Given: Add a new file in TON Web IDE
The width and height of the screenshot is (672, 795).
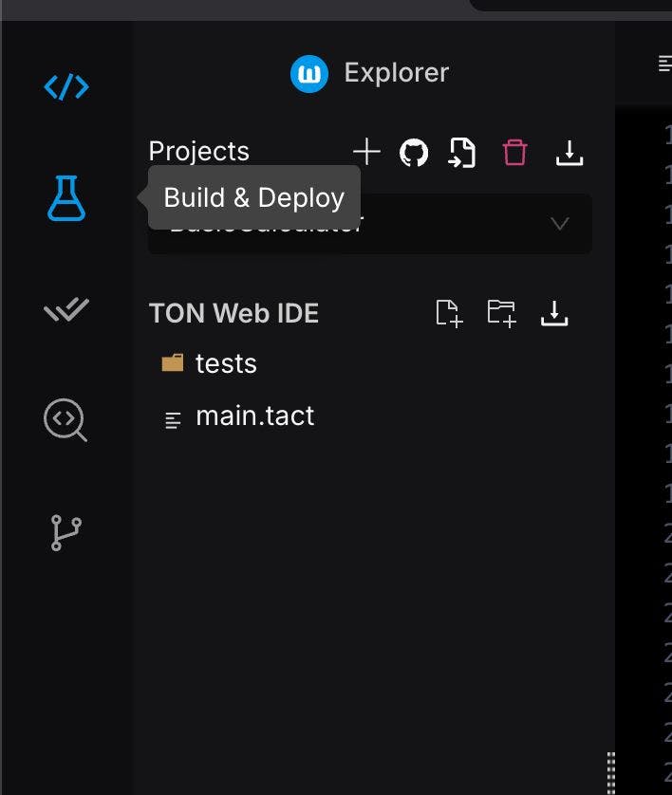Looking at the screenshot, I should [x=448, y=313].
